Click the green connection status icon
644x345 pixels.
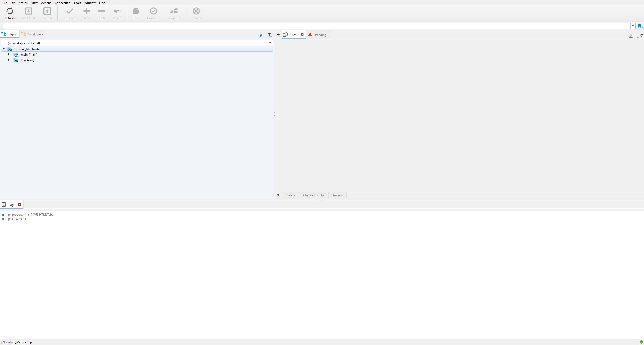[641, 342]
